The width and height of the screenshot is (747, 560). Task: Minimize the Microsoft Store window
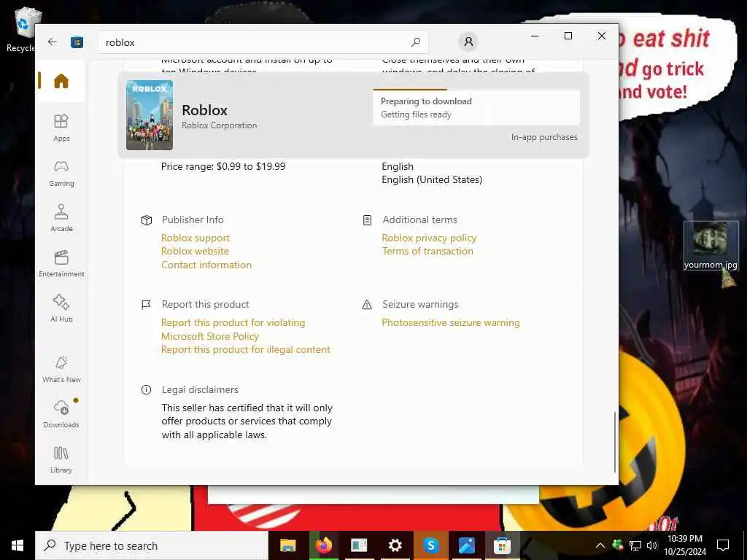tap(535, 36)
